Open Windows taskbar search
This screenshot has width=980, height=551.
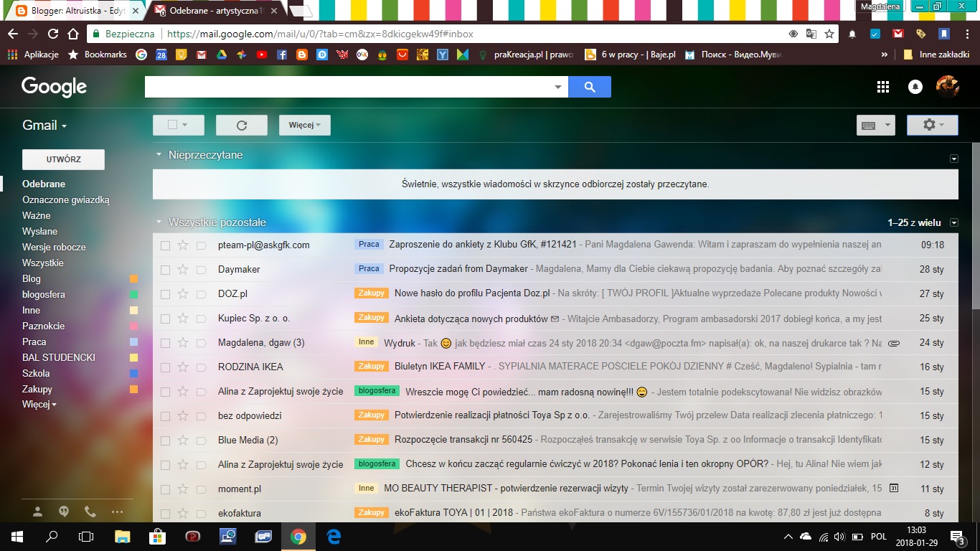pyautogui.click(x=52, y=536)
